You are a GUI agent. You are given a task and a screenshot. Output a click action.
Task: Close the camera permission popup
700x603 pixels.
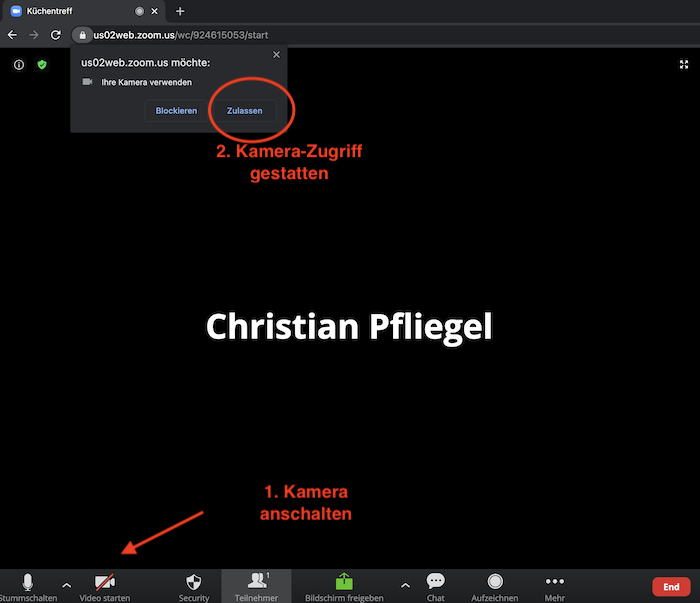coord(276,55)
